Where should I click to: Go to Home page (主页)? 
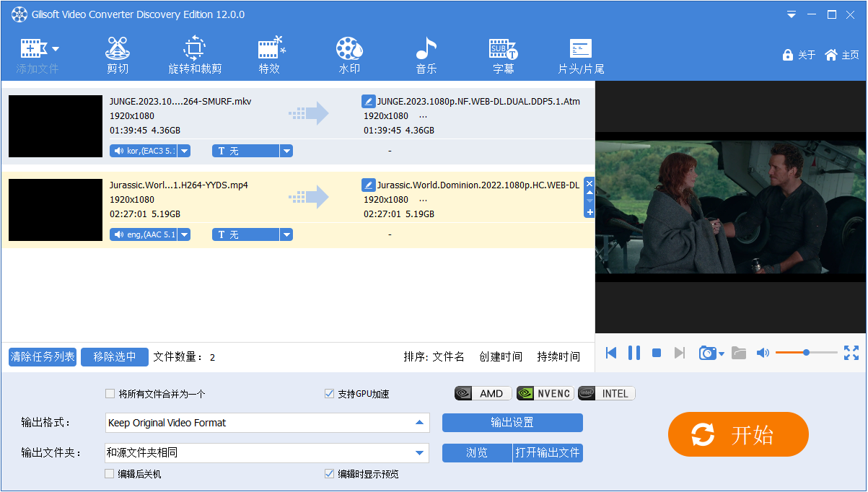pyautogui.click(x=841, y=55)
